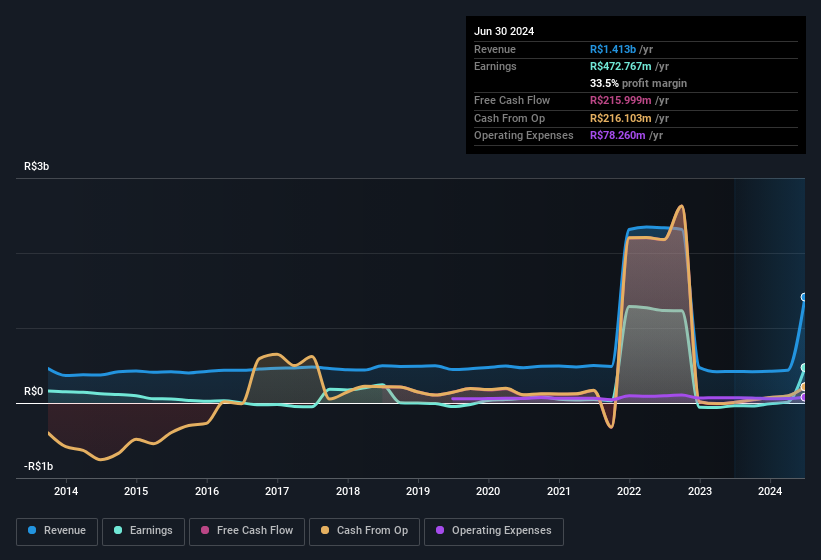Click the R$3b y-axis label

pos(37,166)
